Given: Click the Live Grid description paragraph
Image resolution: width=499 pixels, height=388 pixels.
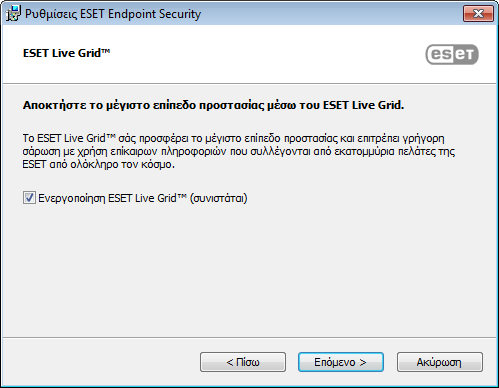Looking at the screenshot, I should coord(239,151).
